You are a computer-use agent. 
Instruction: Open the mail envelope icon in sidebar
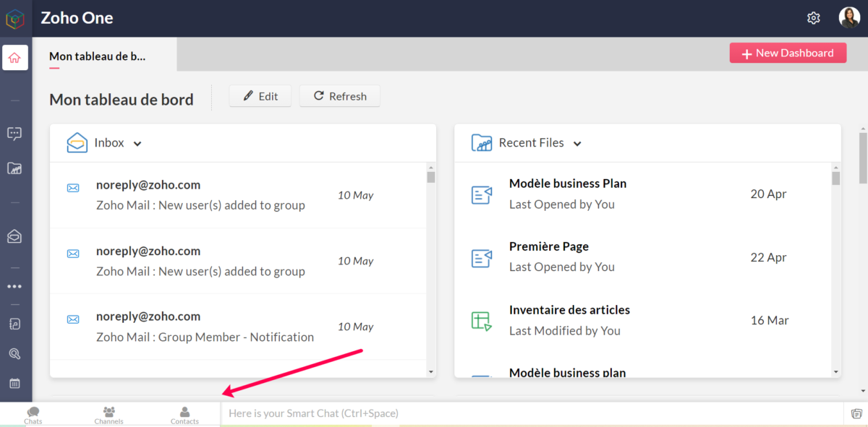click(x=14, y=236)
